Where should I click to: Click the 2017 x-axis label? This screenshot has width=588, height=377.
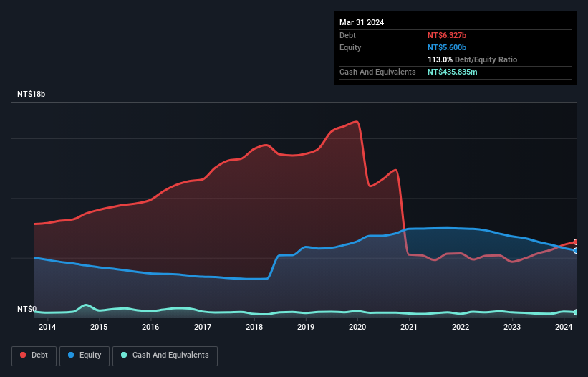[203, 327]
